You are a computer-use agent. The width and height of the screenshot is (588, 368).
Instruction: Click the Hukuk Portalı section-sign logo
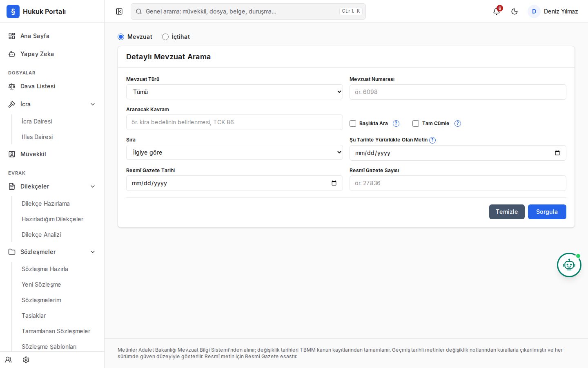pos(13,11)
